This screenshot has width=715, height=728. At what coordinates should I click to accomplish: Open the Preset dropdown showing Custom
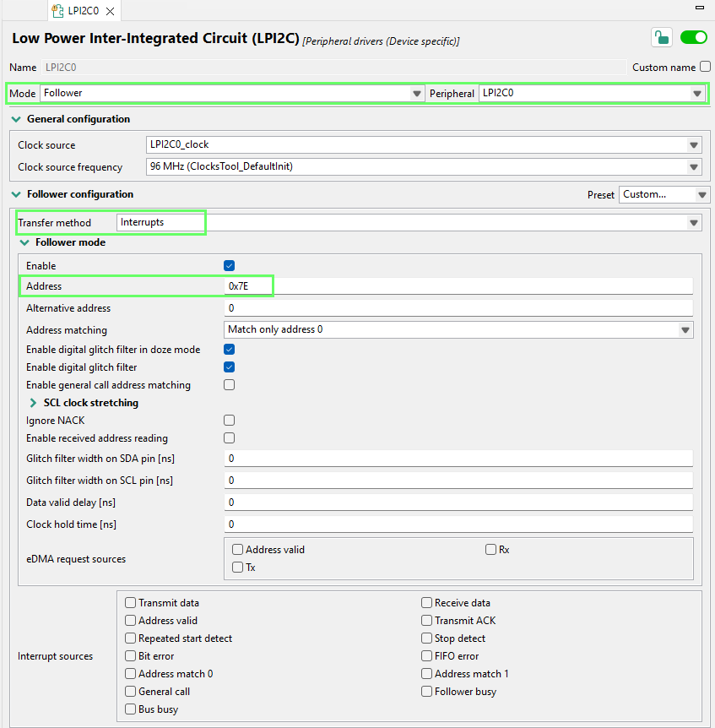pos(664,194)
